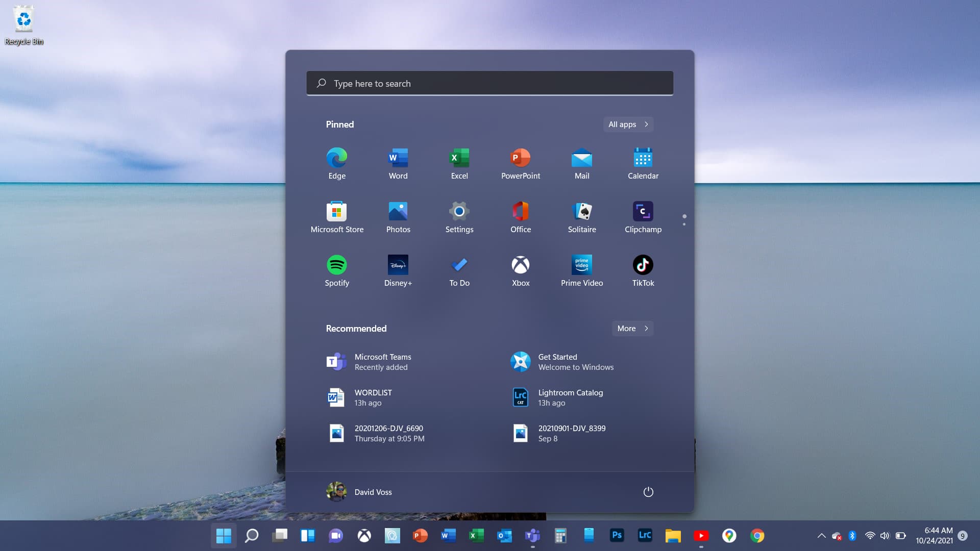This screenshot has width=980, height=551.
Task: Open taskbar Search
Action: point(252,536)
